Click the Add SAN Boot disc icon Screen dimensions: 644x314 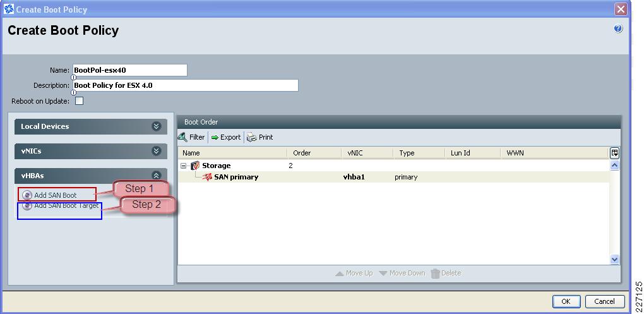[x=27, y=195]
